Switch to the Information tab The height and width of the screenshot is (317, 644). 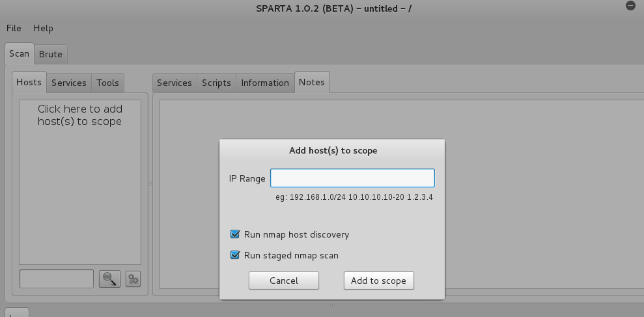[x=265, y=83]
